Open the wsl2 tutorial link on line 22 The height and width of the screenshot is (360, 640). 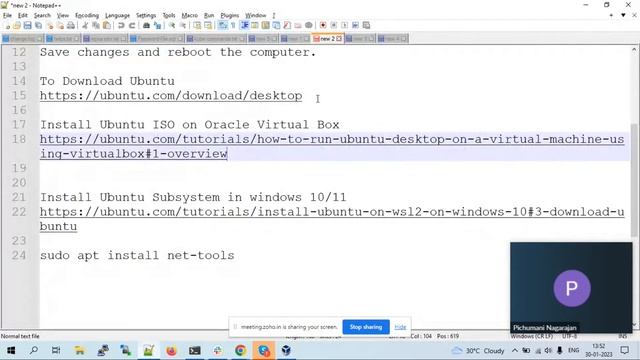coord(332,219)
